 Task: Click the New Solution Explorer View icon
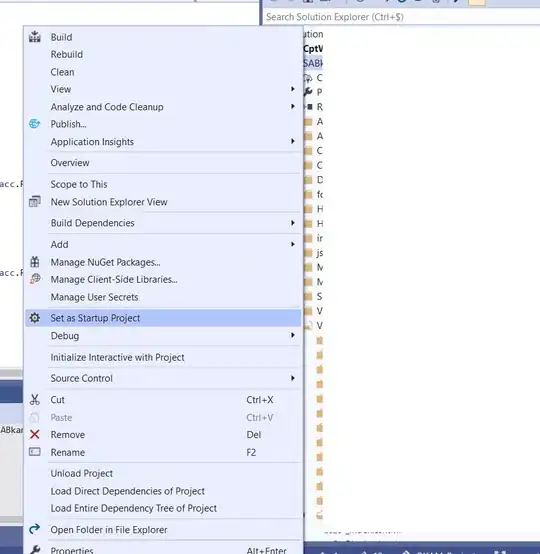point(35,202)
